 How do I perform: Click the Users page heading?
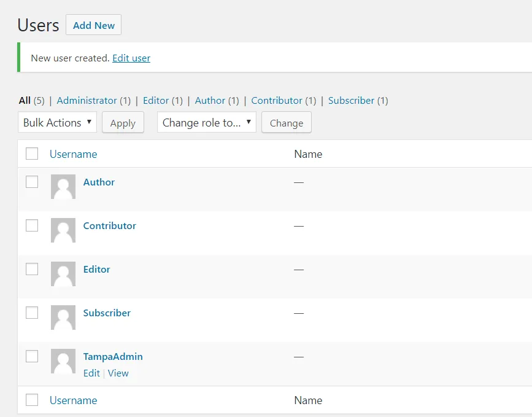(x=38, y=25)
